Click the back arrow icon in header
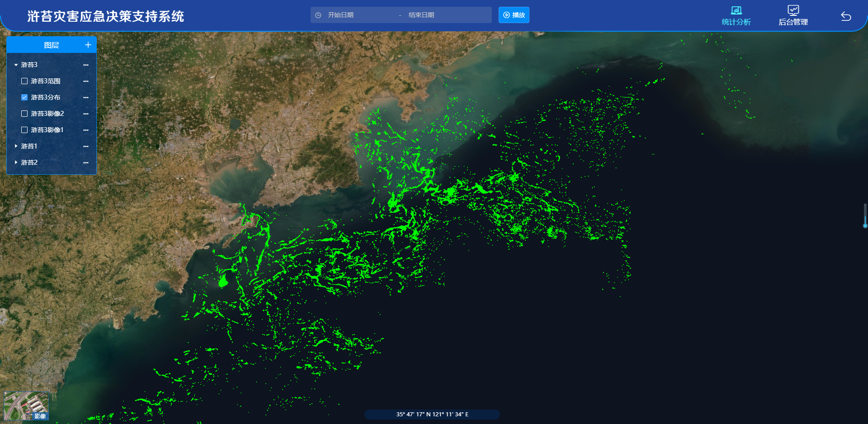Screen dimensions: 868x424 (846, 16)
